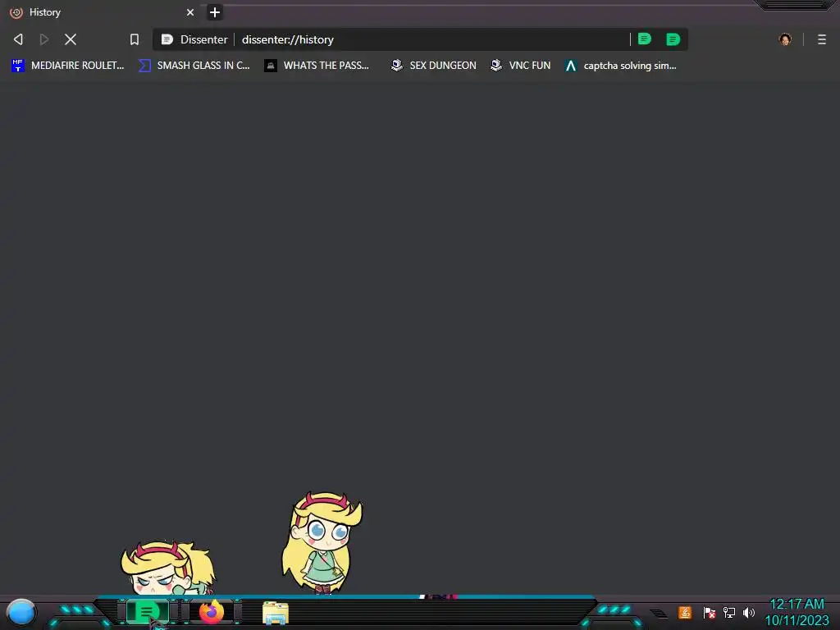The width and height of the screenshot is (840, 630).
Task: Open the MEDIAFIRE ROULET... bookmark
Action: pyautogui.click(x=68, y=66)
